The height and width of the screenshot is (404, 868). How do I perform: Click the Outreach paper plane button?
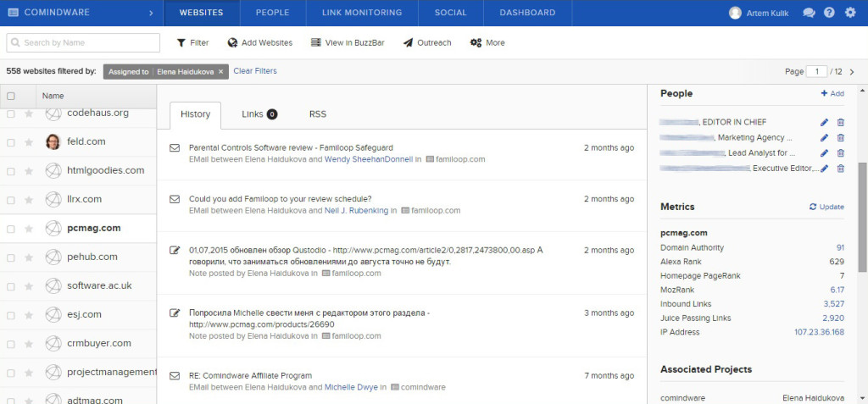pyautogui.click(x=426, y=42)
